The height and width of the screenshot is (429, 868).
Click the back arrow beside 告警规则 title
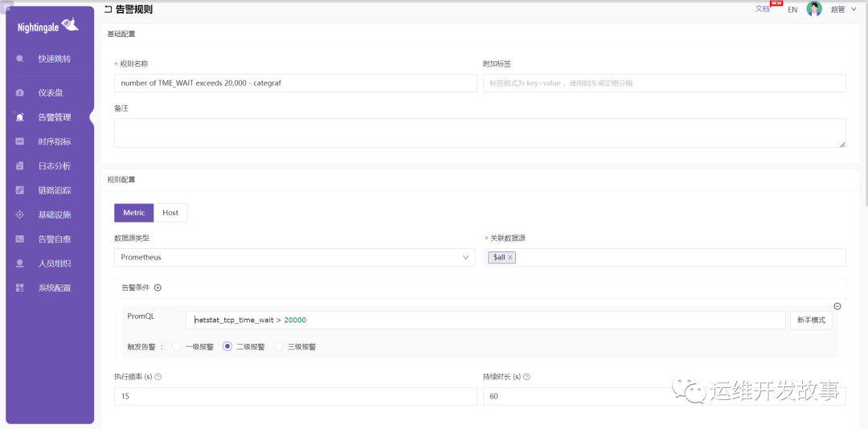(108, 10)
